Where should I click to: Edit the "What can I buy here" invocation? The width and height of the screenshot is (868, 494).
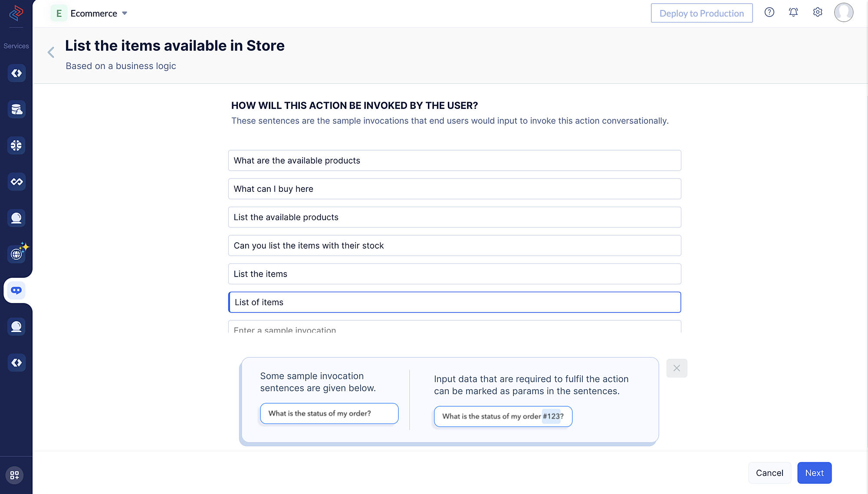click(454, 189)
